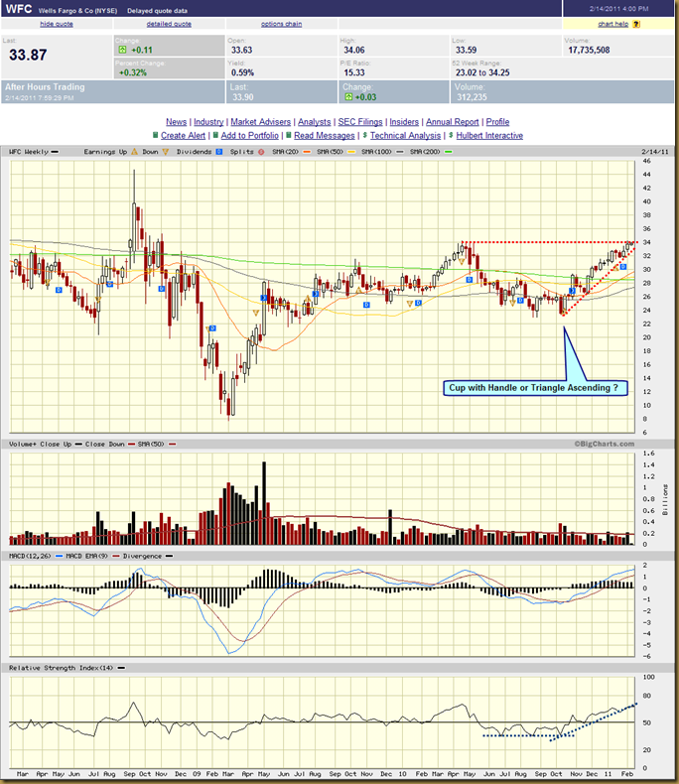Click the 'After Hours Trading' heading
679x784 pixels.
pos(45,87)
